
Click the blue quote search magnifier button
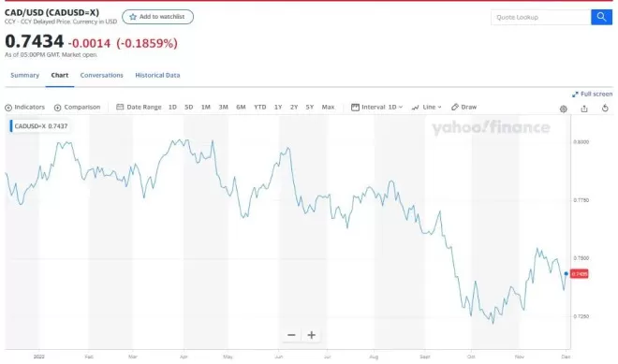tap(601, 17)
